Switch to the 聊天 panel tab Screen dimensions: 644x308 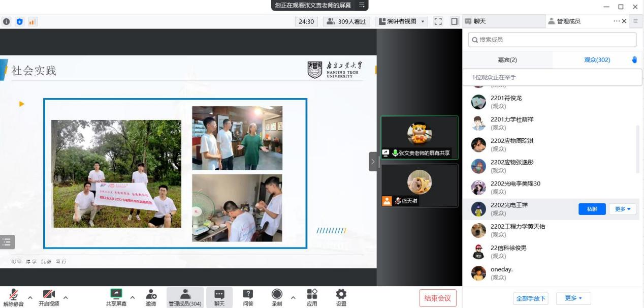point(479,21)
